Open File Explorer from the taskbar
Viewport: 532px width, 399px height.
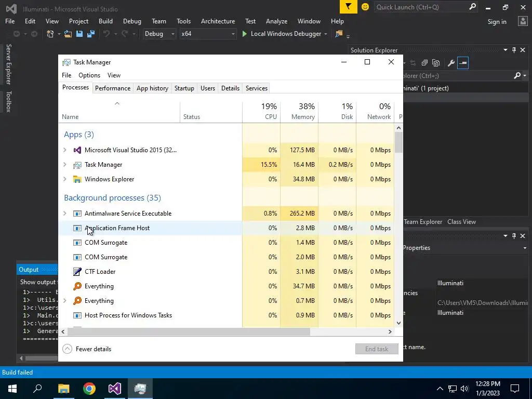point(63,389)
